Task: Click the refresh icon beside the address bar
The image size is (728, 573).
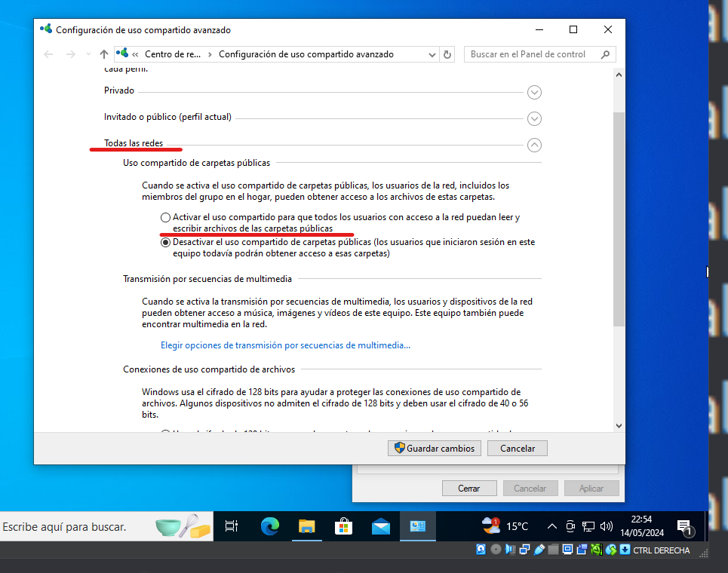Action: tap(445, 54)
